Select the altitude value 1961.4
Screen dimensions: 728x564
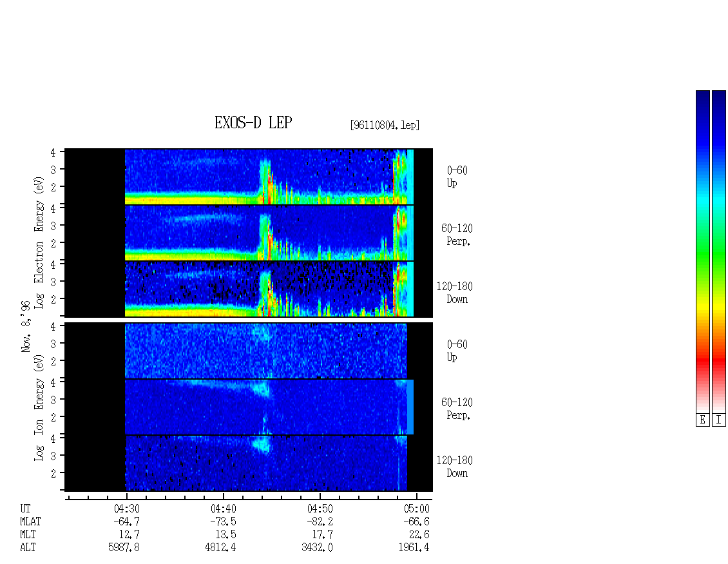tap(414, 547)
